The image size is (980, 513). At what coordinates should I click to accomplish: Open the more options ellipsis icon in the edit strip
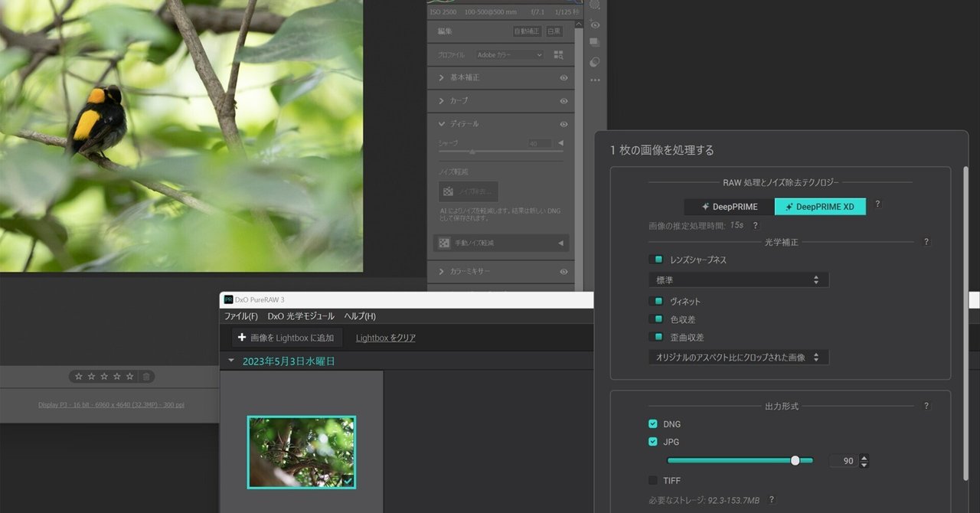pyautogui.click(x=595, y=80)
